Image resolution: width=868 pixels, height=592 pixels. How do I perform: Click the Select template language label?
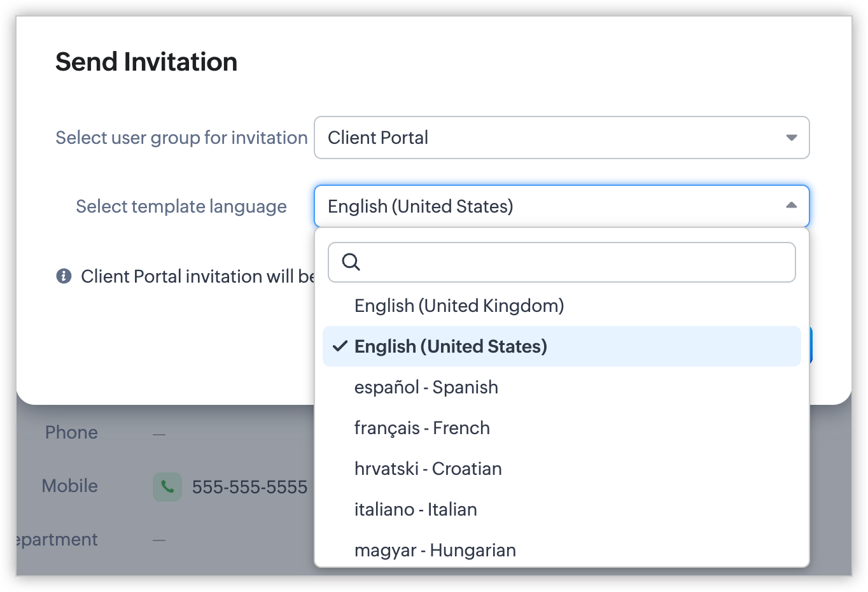pos(181,206)
